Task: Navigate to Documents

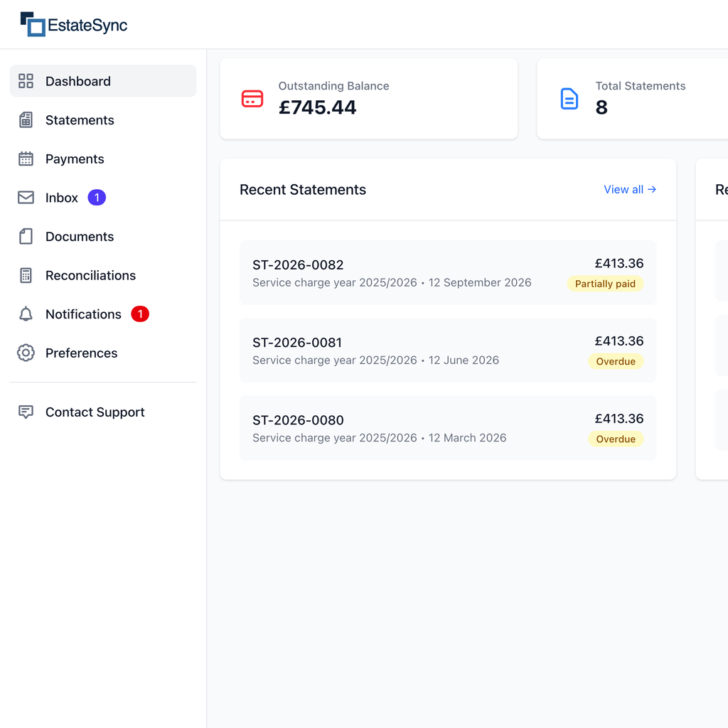Action: pos(103,236)
